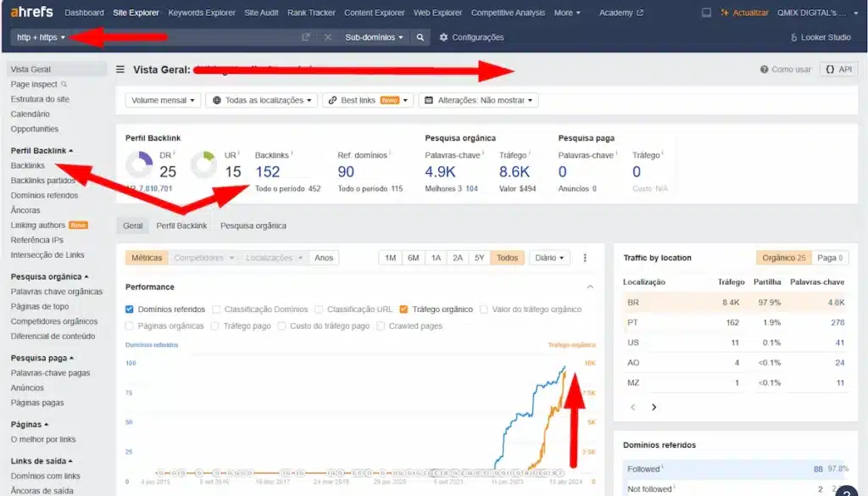Open the Diário granularity dropdown
This screenshot has height=496, width=868.
coord(549,258)
